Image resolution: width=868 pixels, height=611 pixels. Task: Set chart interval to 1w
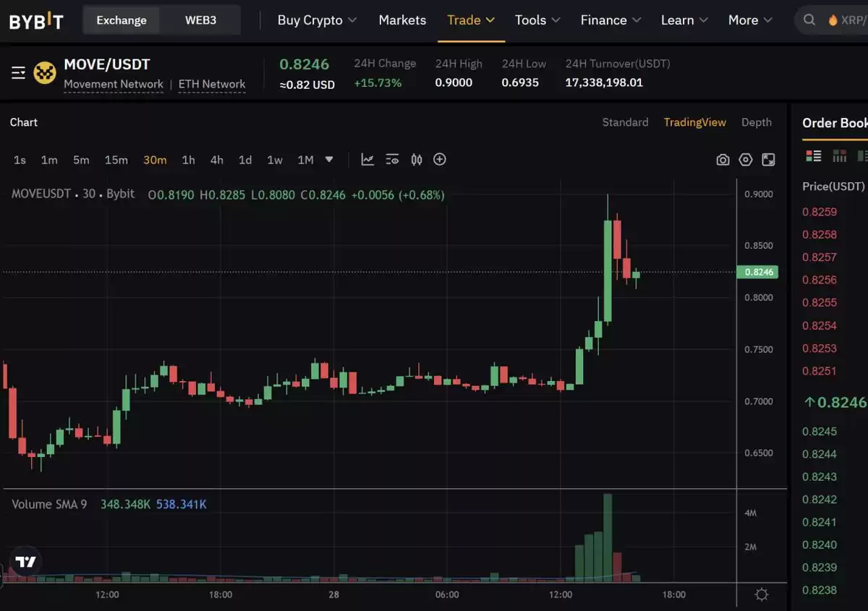pyautogui.click(x=275, y=160)
